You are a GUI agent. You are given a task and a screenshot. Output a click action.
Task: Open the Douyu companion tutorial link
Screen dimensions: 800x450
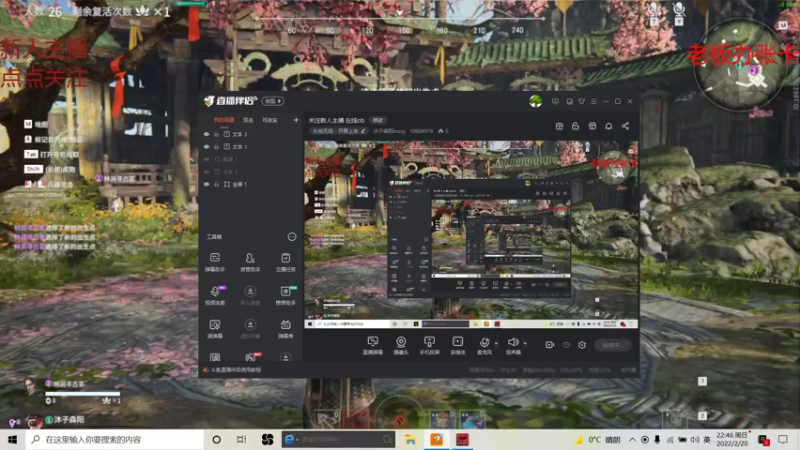point(235,370)
